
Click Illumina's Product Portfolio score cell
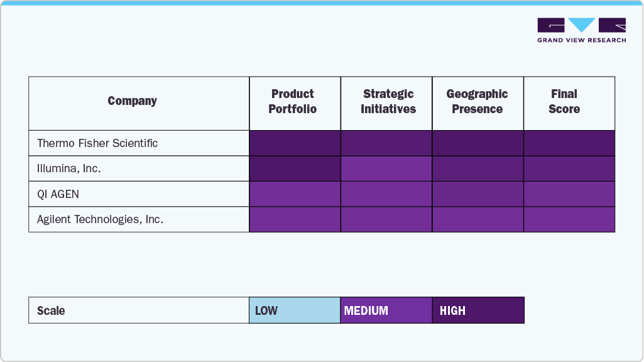click(295, 168)
